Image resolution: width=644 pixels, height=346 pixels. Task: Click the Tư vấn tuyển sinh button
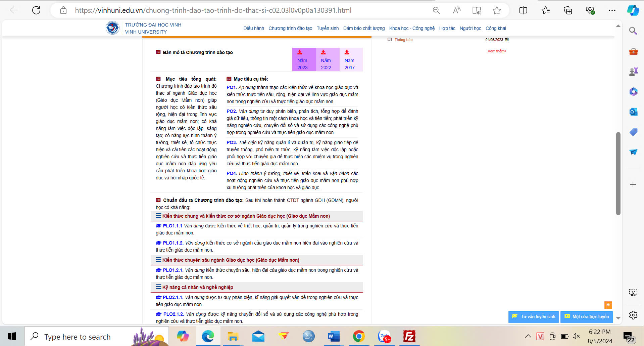tap(534, 317)
